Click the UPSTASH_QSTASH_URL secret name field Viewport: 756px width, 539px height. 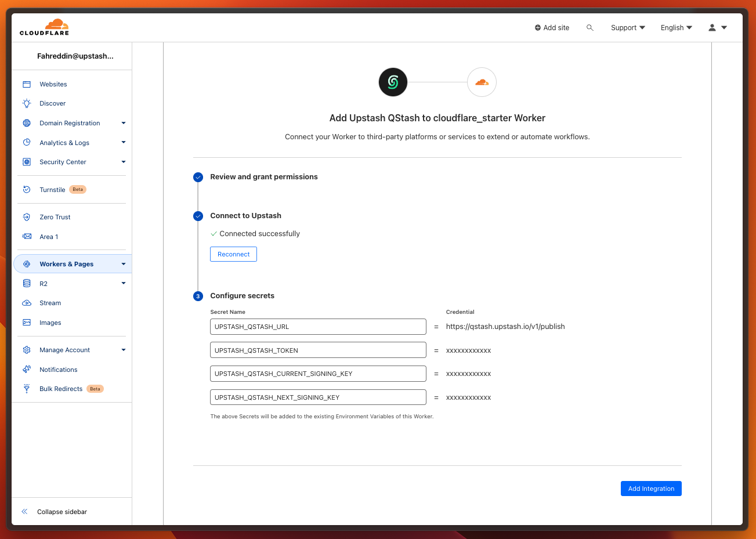pyautogui.click(x=318, y=327)
